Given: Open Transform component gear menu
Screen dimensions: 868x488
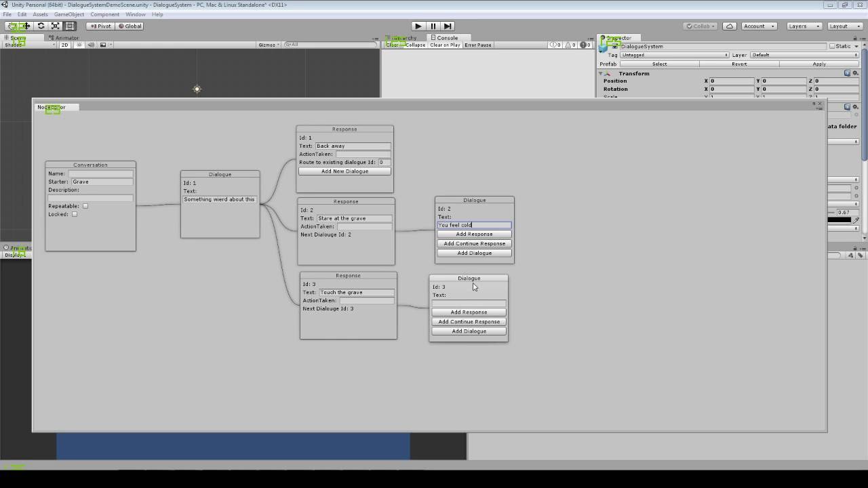Looking at the screenshot, I should [856, 73].
